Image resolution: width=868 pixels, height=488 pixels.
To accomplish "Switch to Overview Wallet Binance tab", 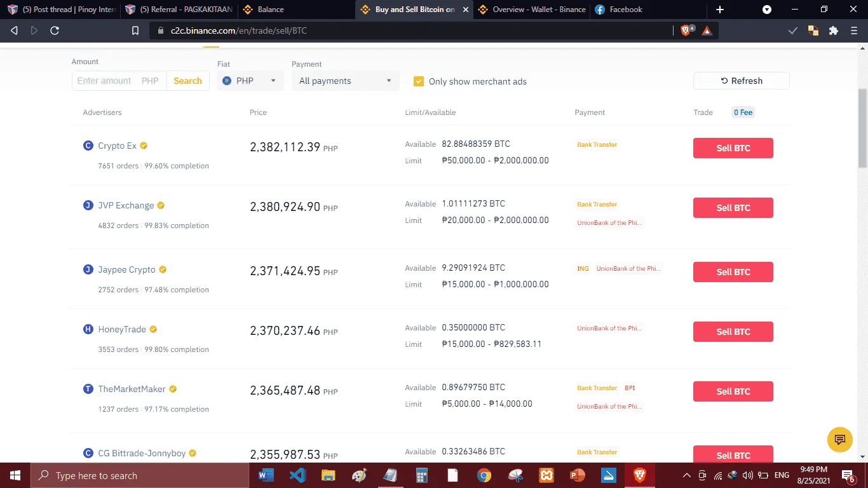I will tap(531, 10).
